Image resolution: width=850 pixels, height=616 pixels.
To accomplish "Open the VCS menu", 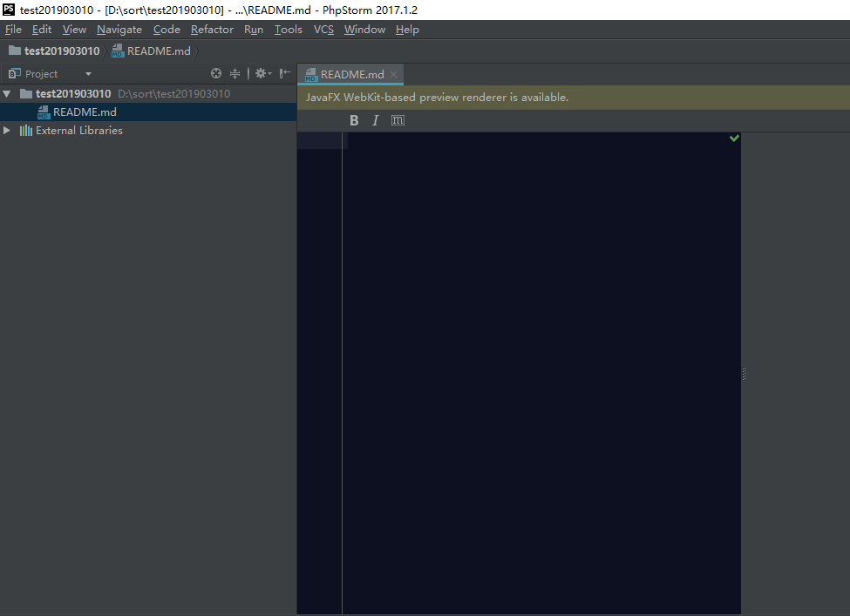I will 323,30.
